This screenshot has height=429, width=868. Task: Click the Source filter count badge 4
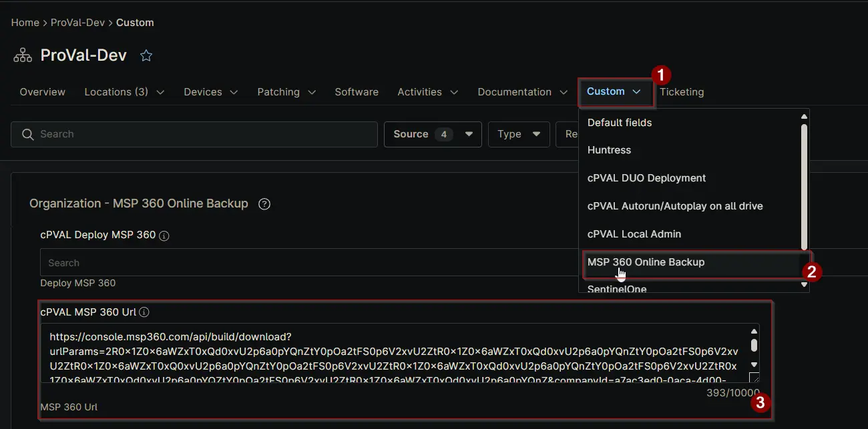(443, 134)
